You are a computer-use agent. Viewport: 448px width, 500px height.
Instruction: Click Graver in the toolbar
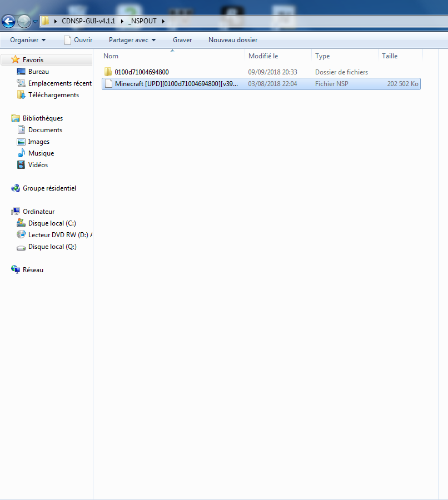click(182, 40)
